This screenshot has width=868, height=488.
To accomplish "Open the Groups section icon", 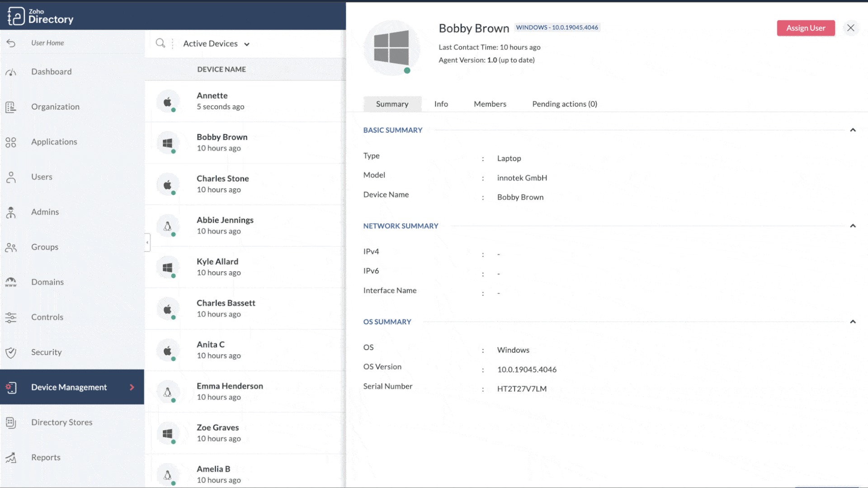I will pos(11,247).
